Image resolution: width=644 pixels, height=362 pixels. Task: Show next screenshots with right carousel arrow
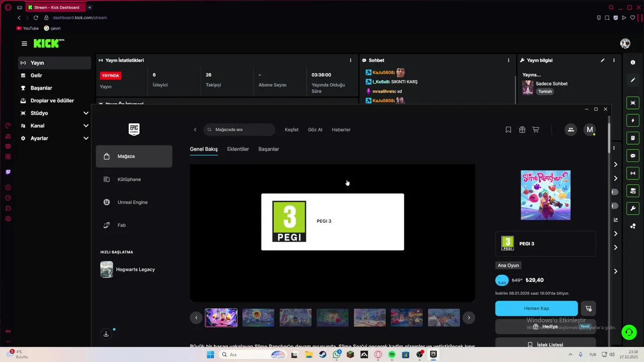point(469,317)
